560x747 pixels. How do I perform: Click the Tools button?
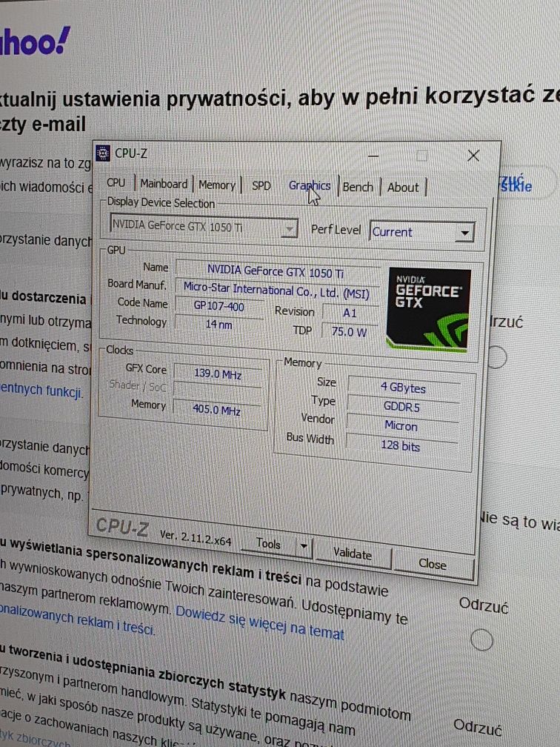coord(268,543)
